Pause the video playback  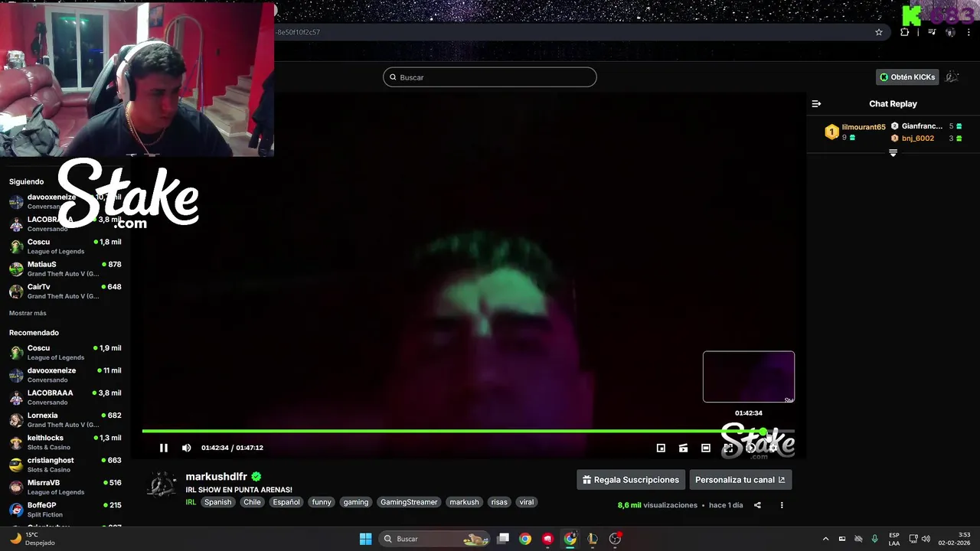pyautogui.click(x=163, y=448)
